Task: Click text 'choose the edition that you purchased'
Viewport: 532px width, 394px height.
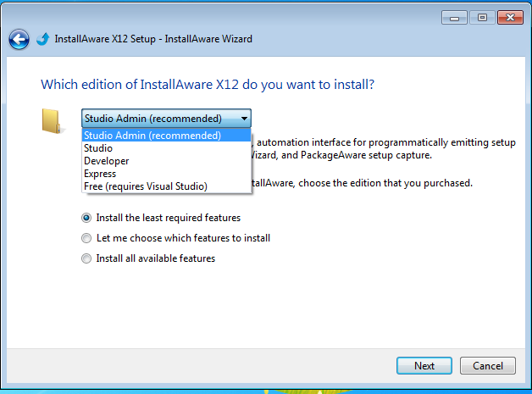Action: [385, 183]
